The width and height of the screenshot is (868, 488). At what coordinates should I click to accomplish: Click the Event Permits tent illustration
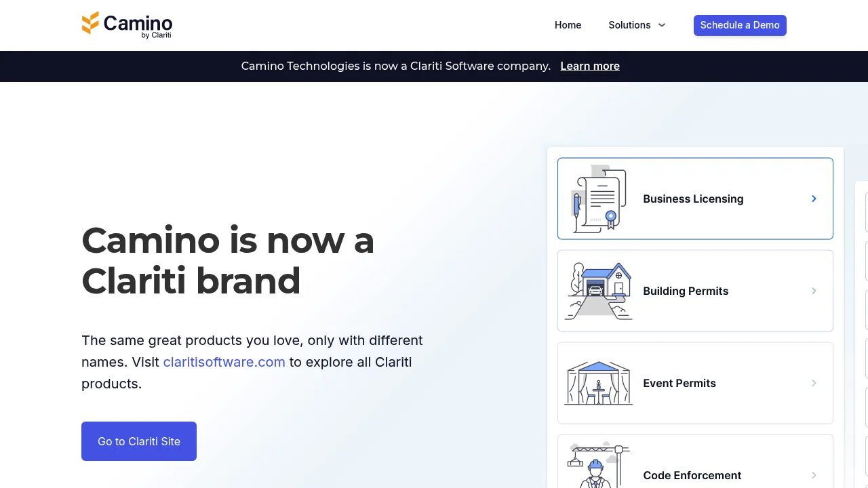[x=599, y=383]
